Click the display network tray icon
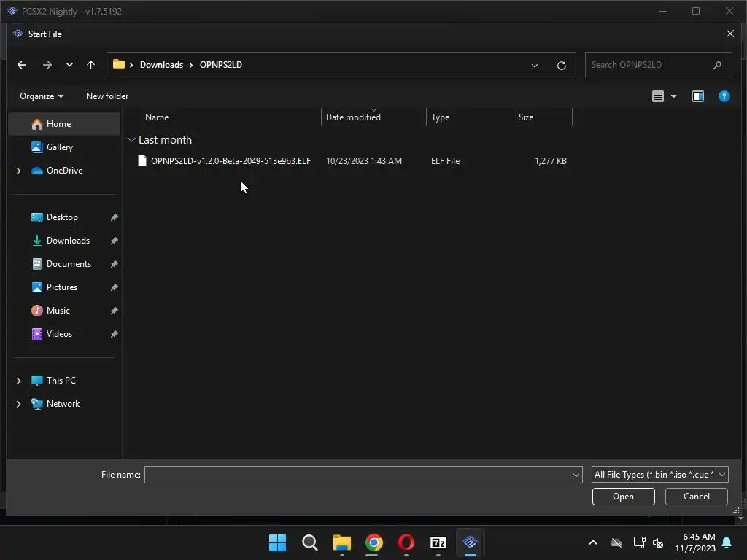The height and width of the screenshot is (560, 747). 639,542
